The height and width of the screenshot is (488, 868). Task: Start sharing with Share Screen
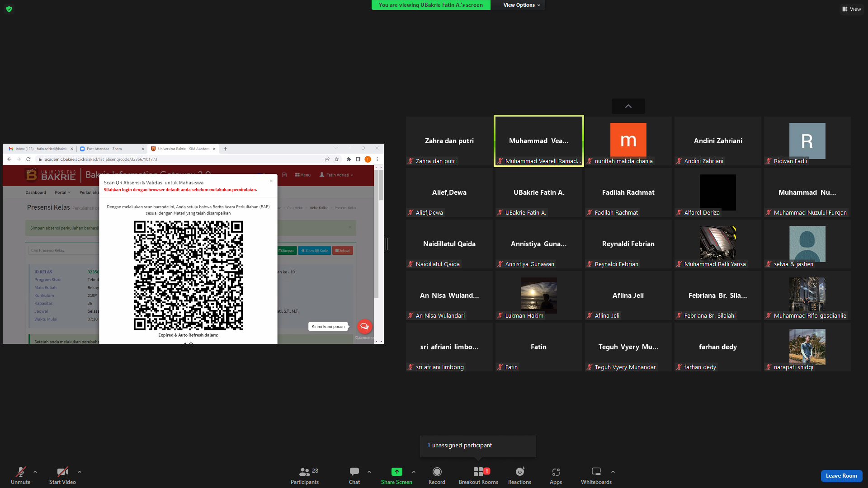pyautogui.click(x=396, y=475)
